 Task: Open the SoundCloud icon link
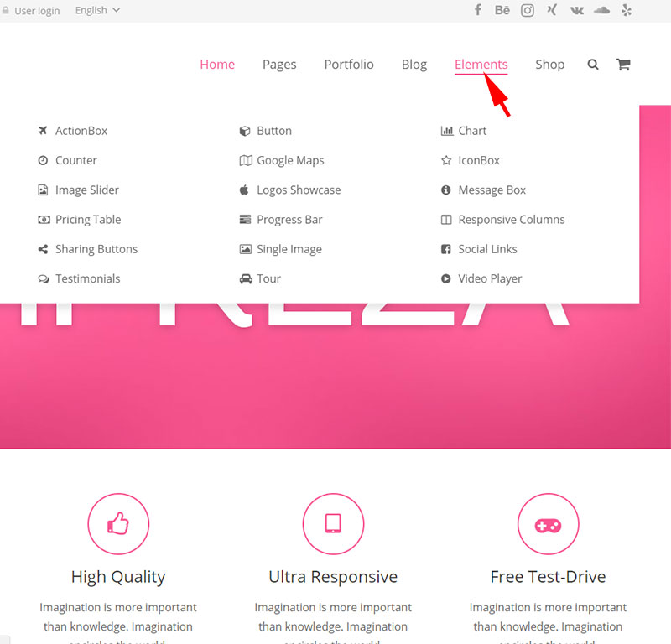tap(601, 10)
